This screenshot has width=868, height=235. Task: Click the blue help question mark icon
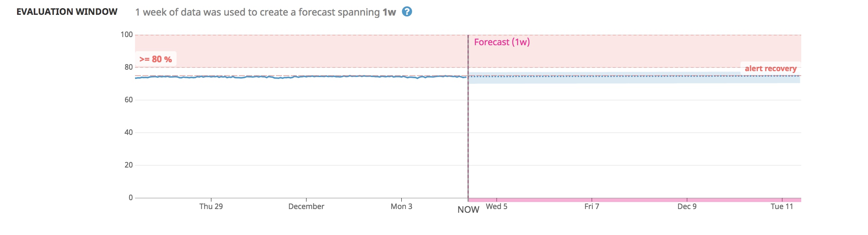pos(407,12)
